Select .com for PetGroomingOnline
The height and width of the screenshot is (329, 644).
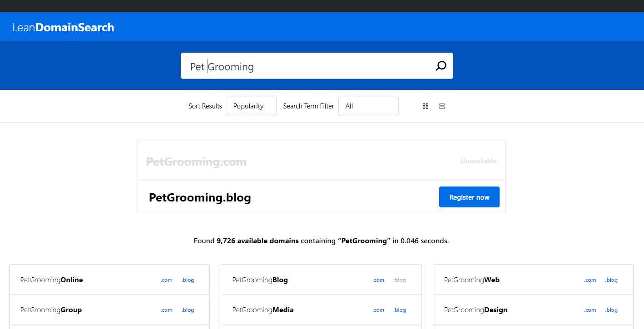click(167, 280)
